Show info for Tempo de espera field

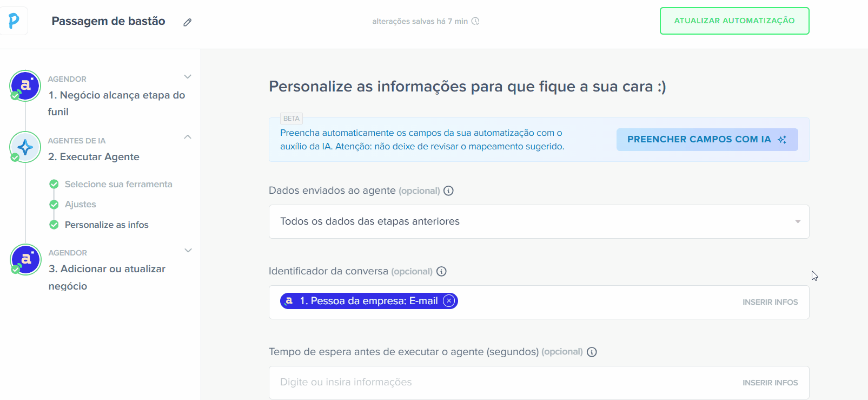coord(592,352)
